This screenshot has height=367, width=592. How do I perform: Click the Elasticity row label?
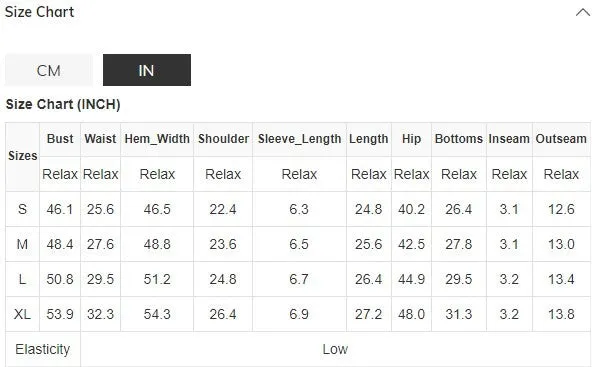pyautogui.click(x=43, y=349)
